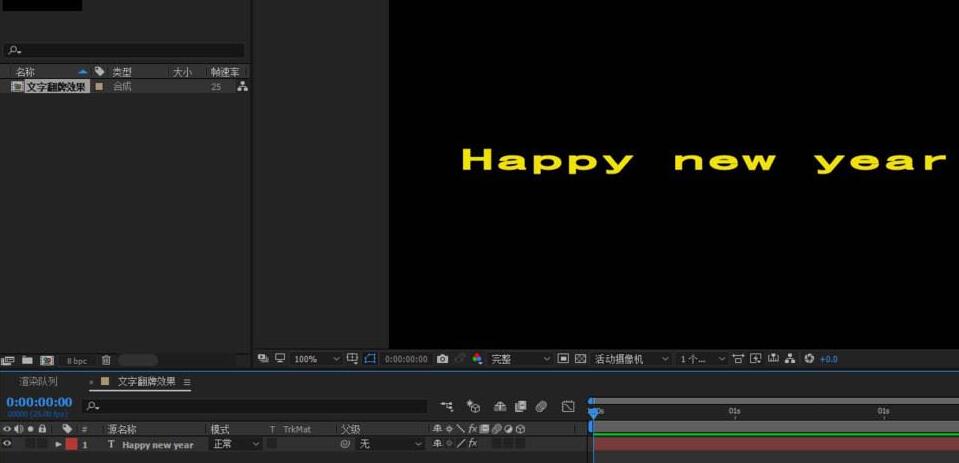Enable Motion Blur for the composition
Viewport: 959px width, 463px height.
point(541,406)
